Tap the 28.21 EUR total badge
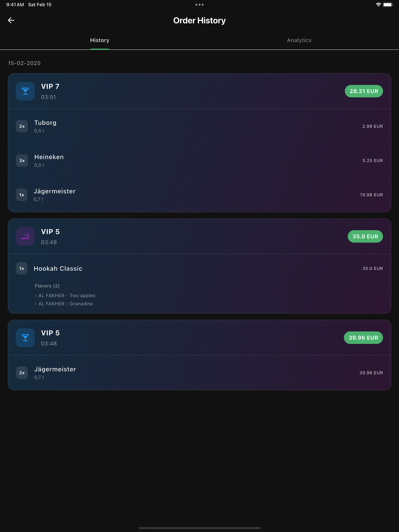This screenshot has height=532, width=399. click(364, 91)
